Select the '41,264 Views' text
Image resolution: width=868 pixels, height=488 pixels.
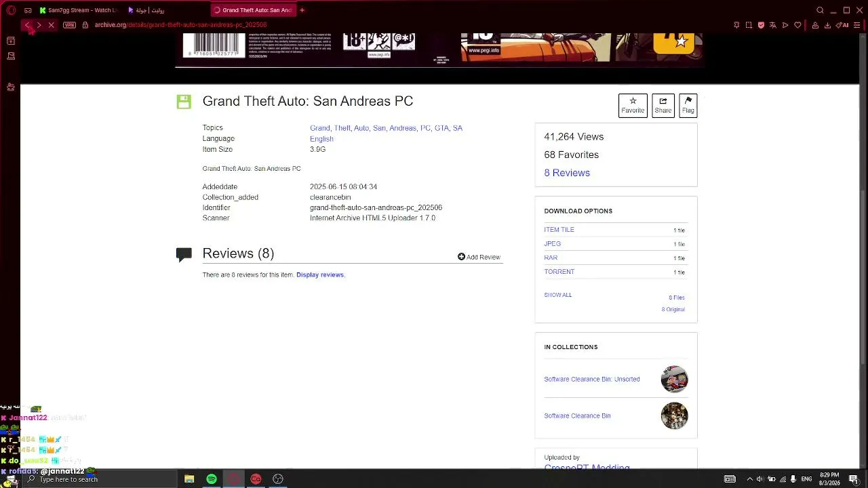pos(574,137)
